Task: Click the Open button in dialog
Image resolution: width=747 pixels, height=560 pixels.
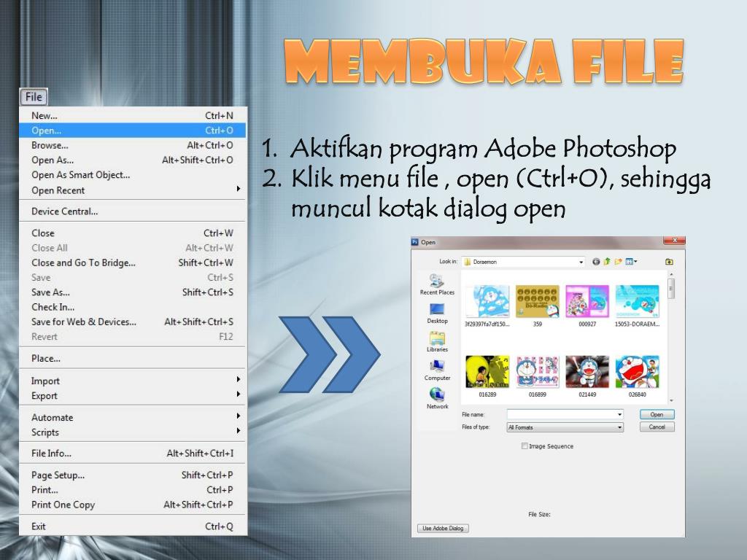Action: point(657,414)
